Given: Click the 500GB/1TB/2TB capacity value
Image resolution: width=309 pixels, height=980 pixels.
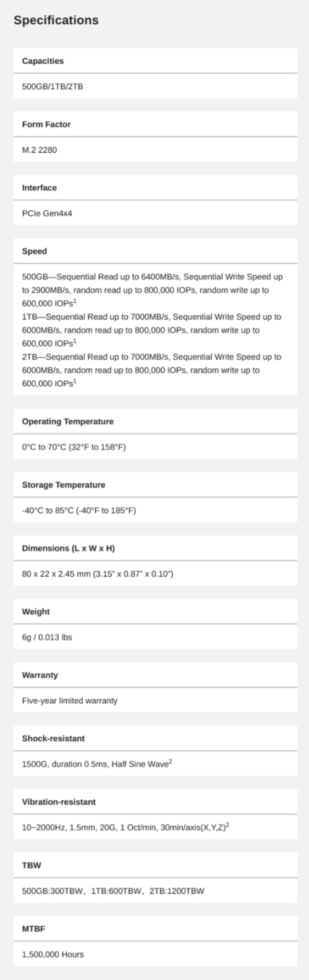Looking at the screenshot, I should (53, 87).
